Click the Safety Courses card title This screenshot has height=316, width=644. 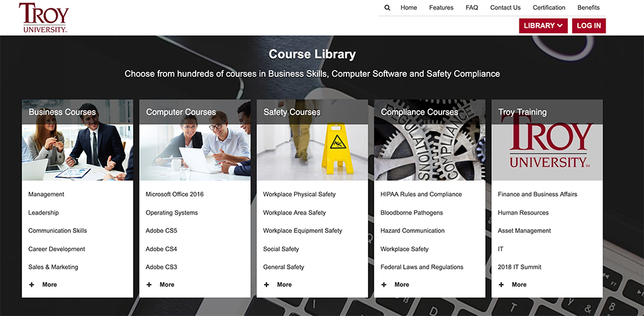pos(292,112)
